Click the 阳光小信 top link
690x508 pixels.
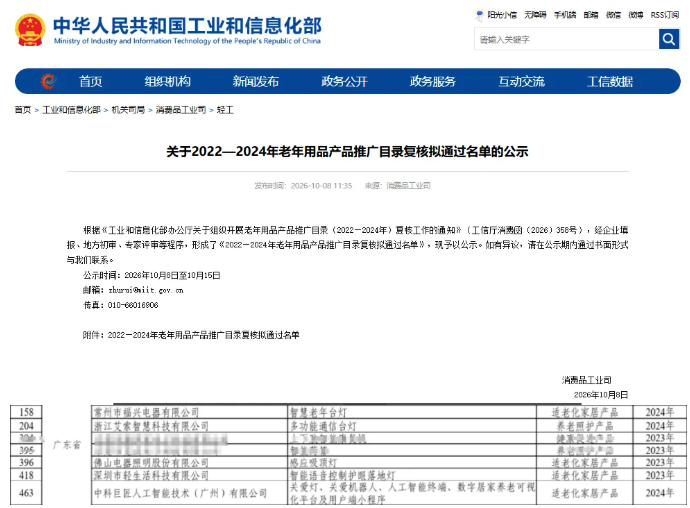tap(502, 15)
